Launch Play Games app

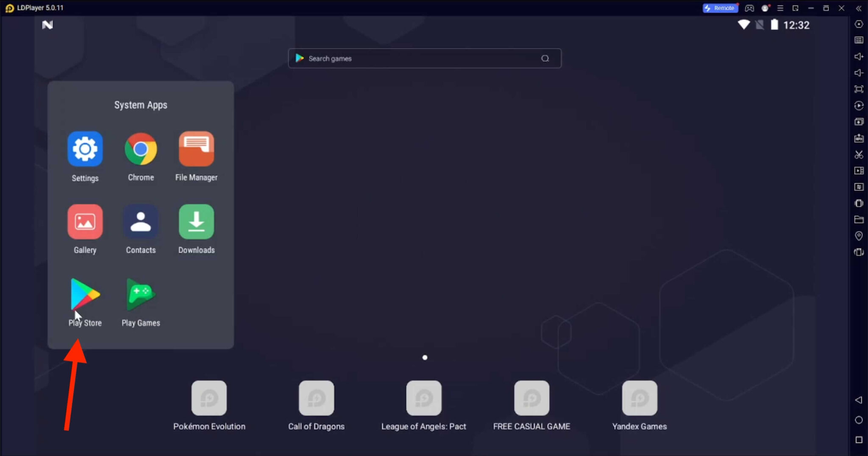point(141,294)
